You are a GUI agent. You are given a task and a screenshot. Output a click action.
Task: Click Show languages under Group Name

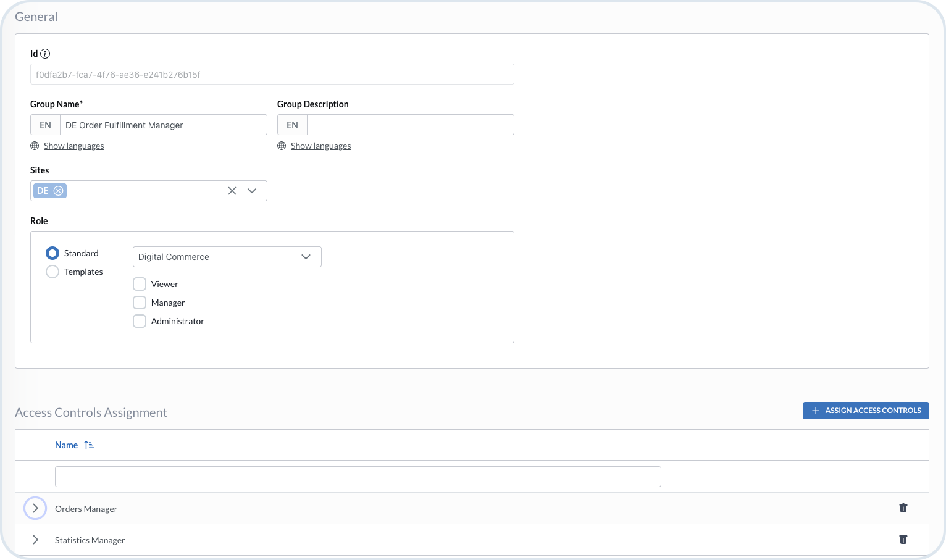[x=73, y=146]
